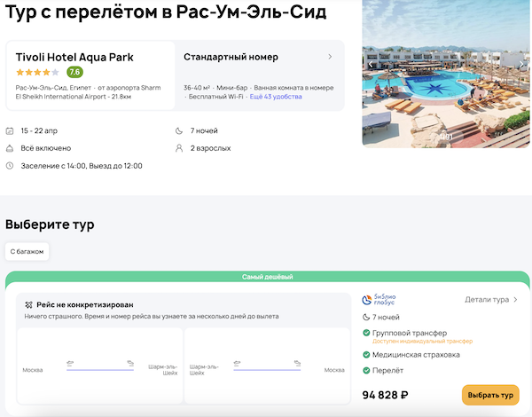Expand the Стандартный номер room details

pos(330,58)
